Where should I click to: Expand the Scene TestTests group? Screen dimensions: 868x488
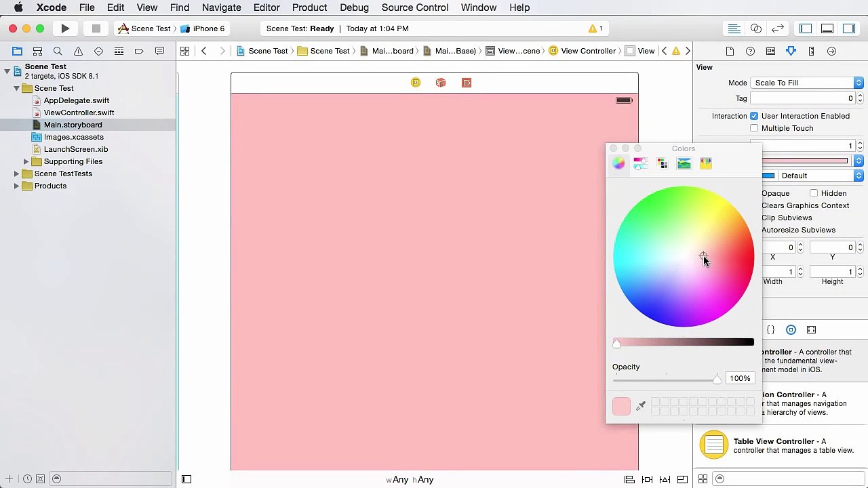coord(16,174)
